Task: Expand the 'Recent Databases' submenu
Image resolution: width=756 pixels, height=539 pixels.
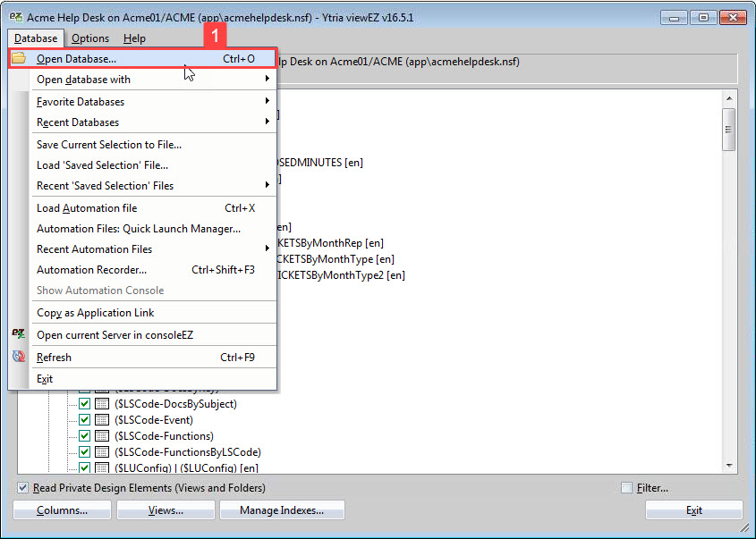Action: (134, 122)
